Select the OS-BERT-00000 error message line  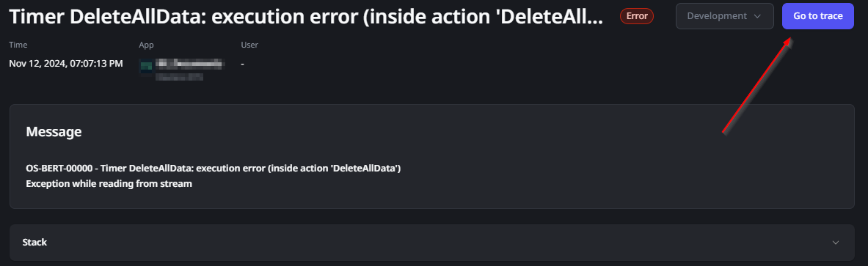click(x=213, y=168)
